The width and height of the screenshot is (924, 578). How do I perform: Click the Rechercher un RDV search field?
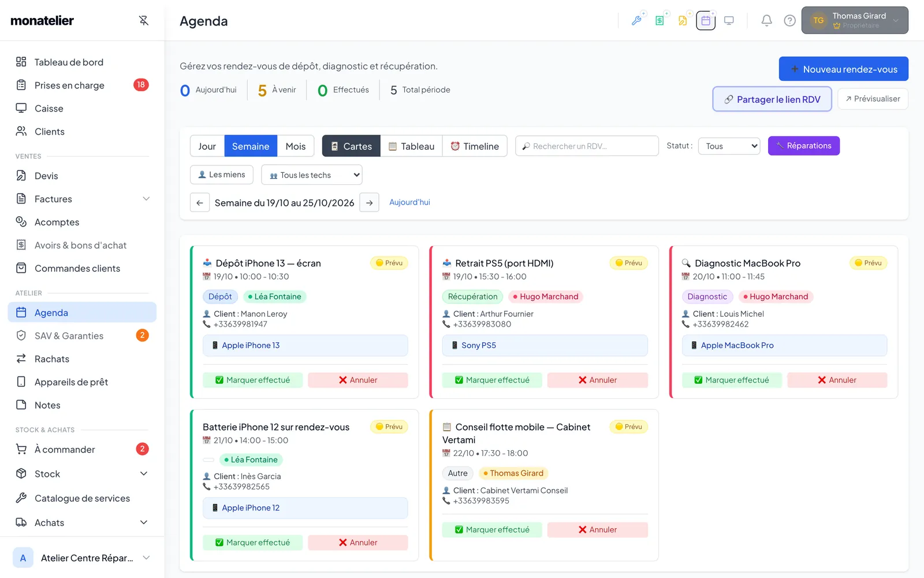(x=587, y=146)
